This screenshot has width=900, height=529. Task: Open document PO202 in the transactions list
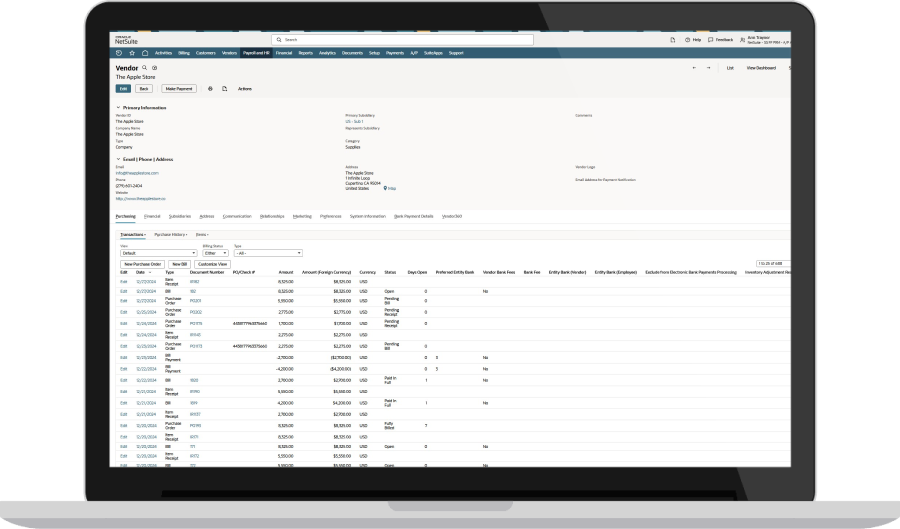[196, 312]
